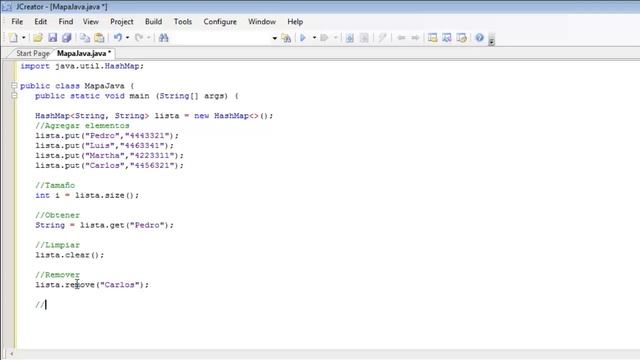Open the Project menu

coord(122,22)
